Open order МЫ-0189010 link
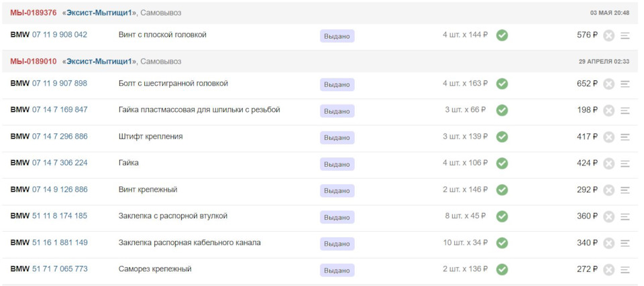 tap(34, 62)
